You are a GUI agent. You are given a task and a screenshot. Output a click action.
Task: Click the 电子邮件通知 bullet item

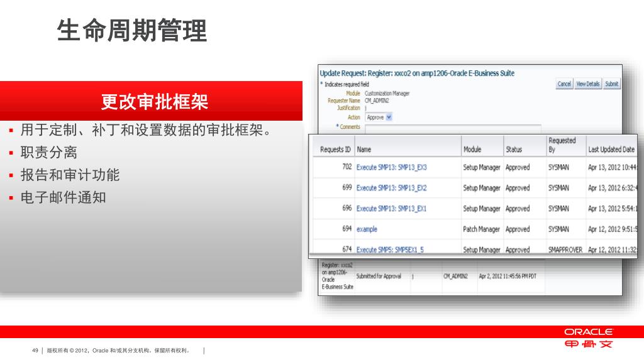pos(64,197)
